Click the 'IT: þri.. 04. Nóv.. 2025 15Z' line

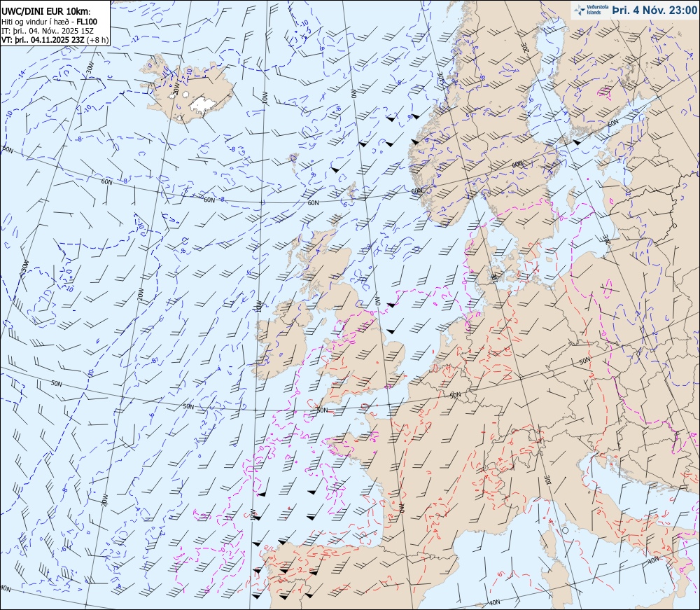(x=48, y=31)
